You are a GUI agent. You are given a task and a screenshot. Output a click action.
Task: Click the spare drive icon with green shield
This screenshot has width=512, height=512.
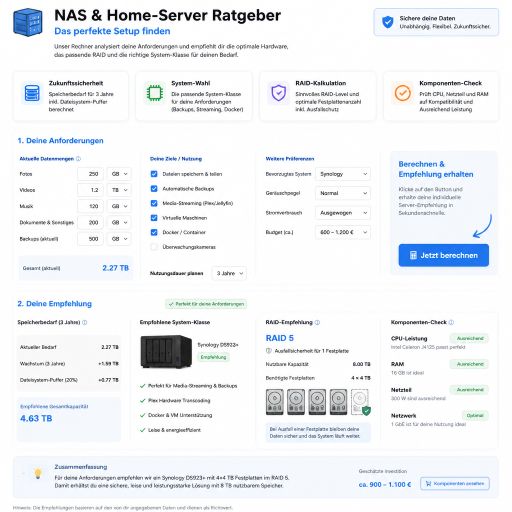click(x=361, y=402)
